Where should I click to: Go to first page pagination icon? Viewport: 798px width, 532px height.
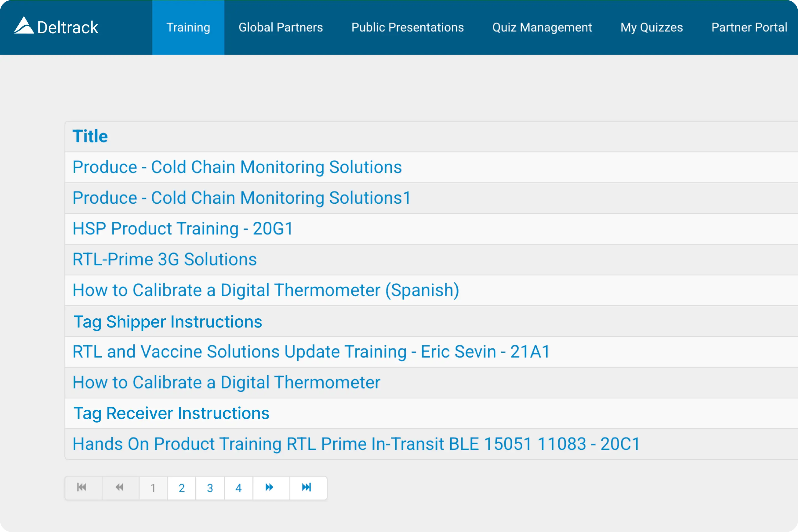(x=82, y=488)
